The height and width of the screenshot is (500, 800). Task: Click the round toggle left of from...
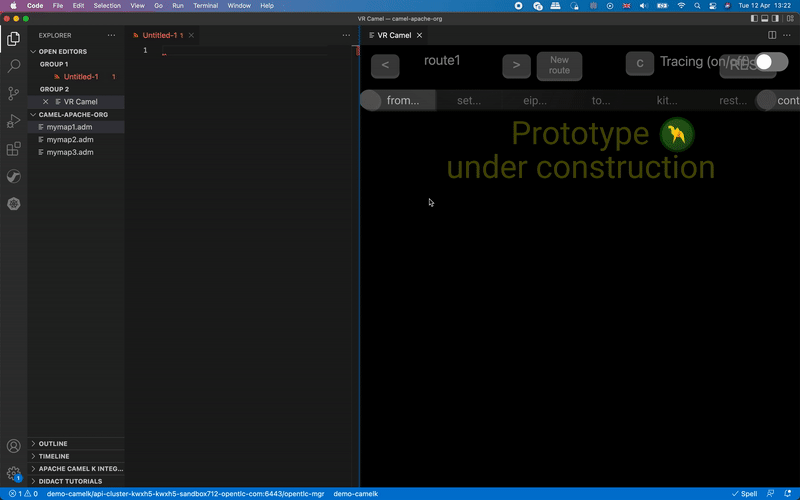pyautogui.click(x=371, y=100)
